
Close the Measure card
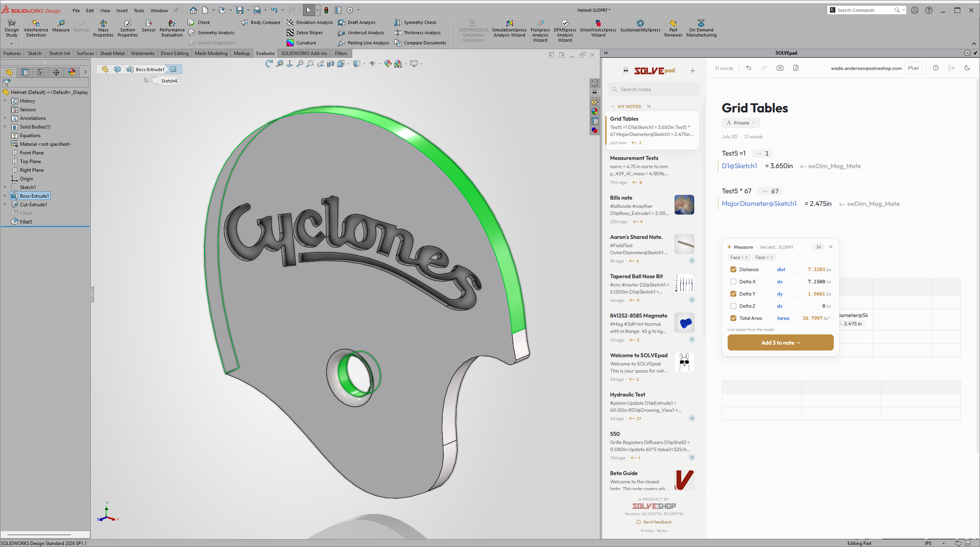tap(831, 247)
